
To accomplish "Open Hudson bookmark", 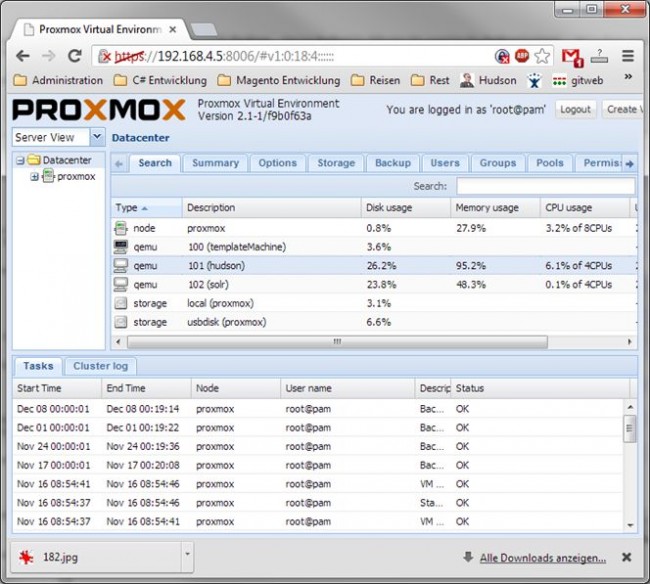I will 488,80.
